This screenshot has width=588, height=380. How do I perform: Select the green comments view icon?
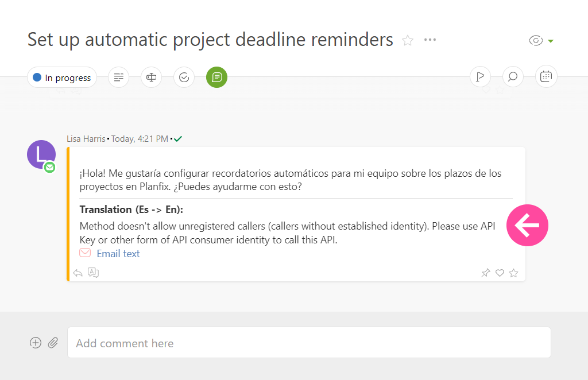(216, 77)
